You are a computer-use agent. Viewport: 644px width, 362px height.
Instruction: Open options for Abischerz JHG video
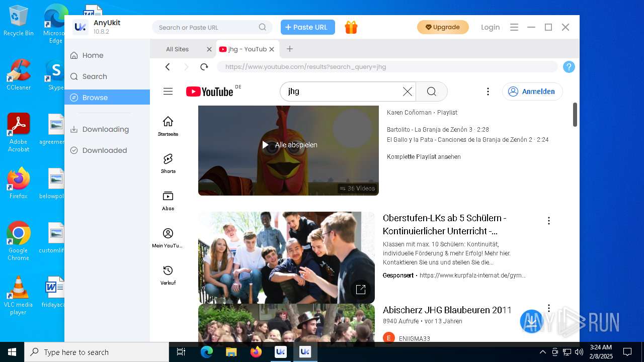coord(549,308)
